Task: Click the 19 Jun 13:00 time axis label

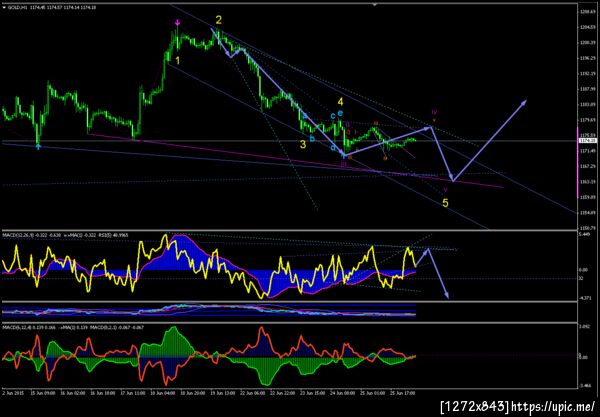Action: (x=222, y=393)
